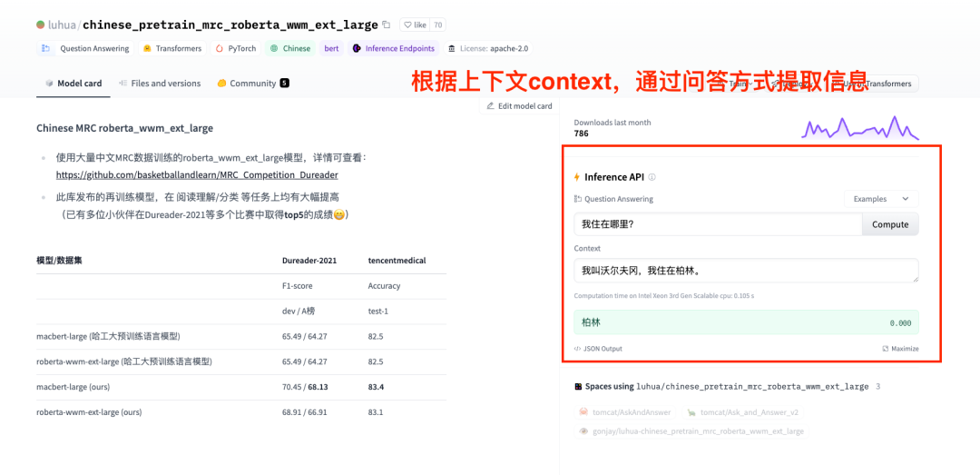The image size is (980, 475).
Task: Open the tomcat/Ask_and_Answer_v2 space
Action: (x=743, y=412)
